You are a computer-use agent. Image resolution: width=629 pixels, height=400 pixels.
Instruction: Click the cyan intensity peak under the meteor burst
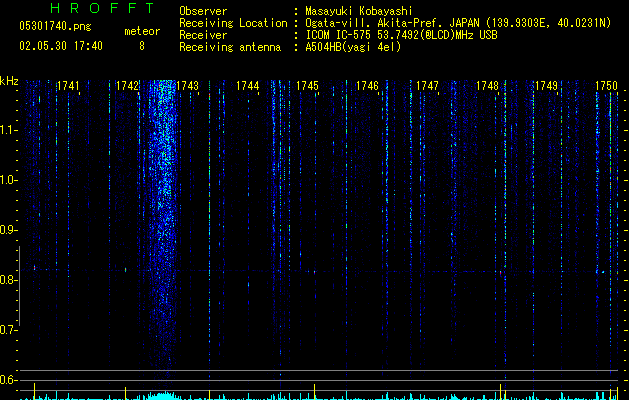pos(164,396)
